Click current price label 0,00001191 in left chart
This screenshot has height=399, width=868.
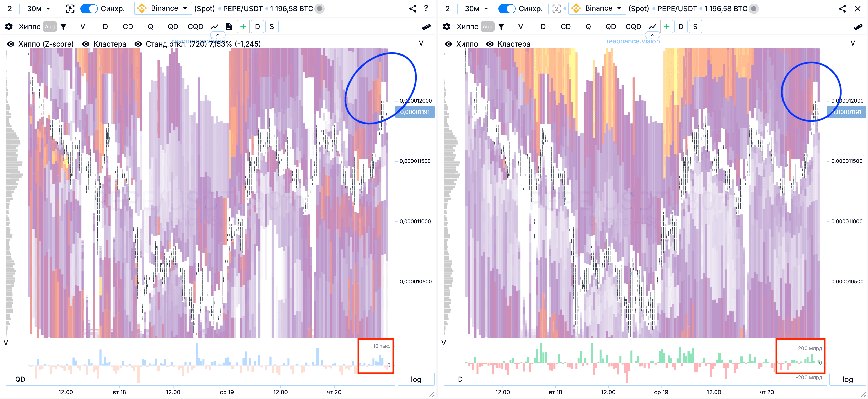pos(415,112)
